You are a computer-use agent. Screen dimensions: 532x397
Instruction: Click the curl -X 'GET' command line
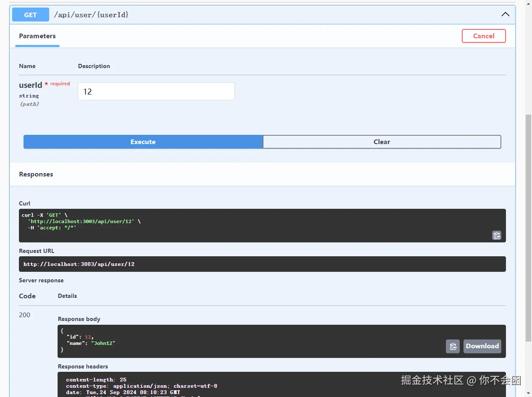click(45, 215)
